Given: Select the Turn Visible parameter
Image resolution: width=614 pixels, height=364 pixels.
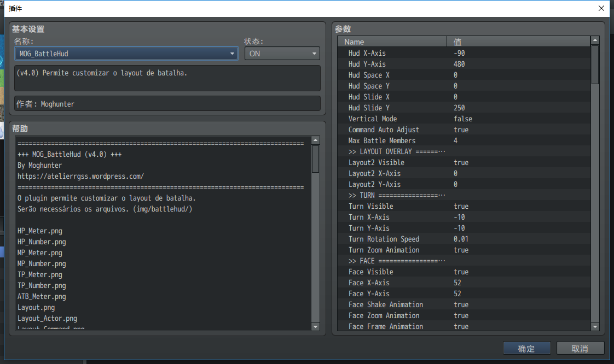Looking at the screenshot, I should click(x=464, y=207).
